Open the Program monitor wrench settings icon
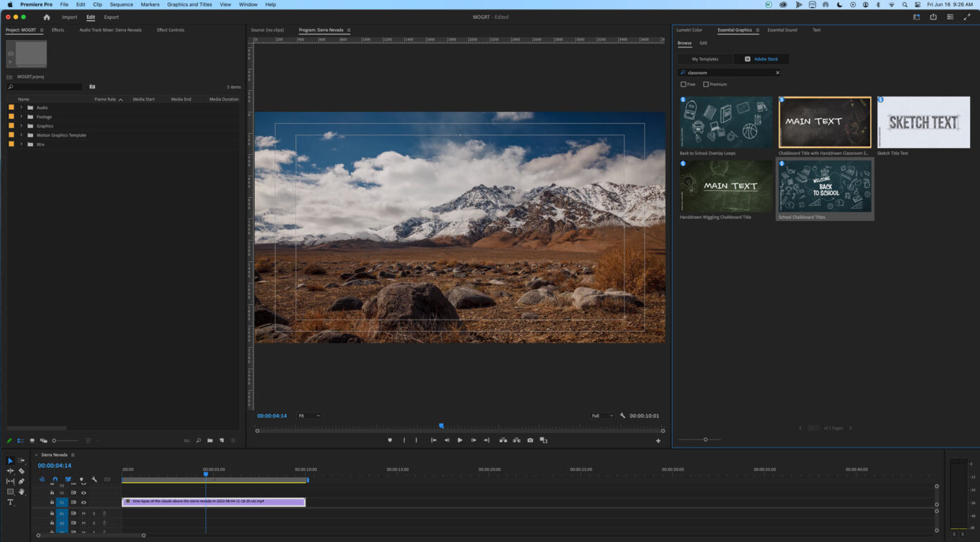Image resolution: width=980 pixels, height=542 pixels. [x=622, y=415]
